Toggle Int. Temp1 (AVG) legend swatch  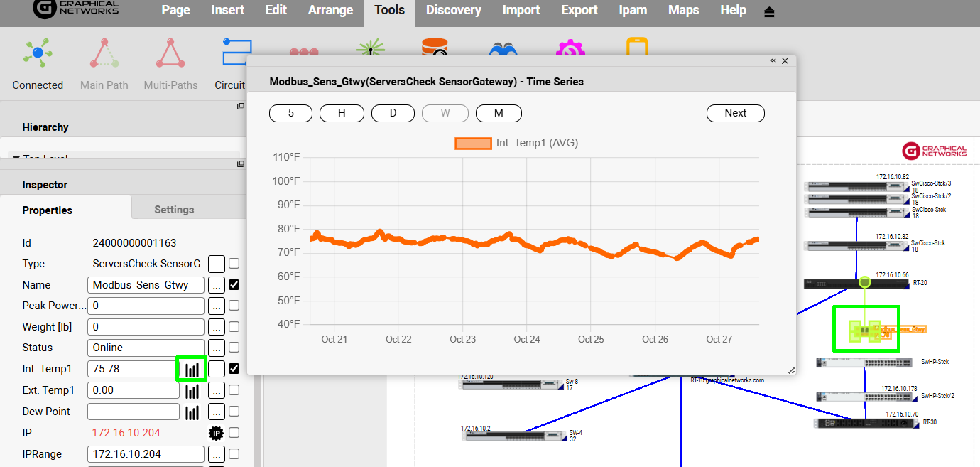(473, 143)
